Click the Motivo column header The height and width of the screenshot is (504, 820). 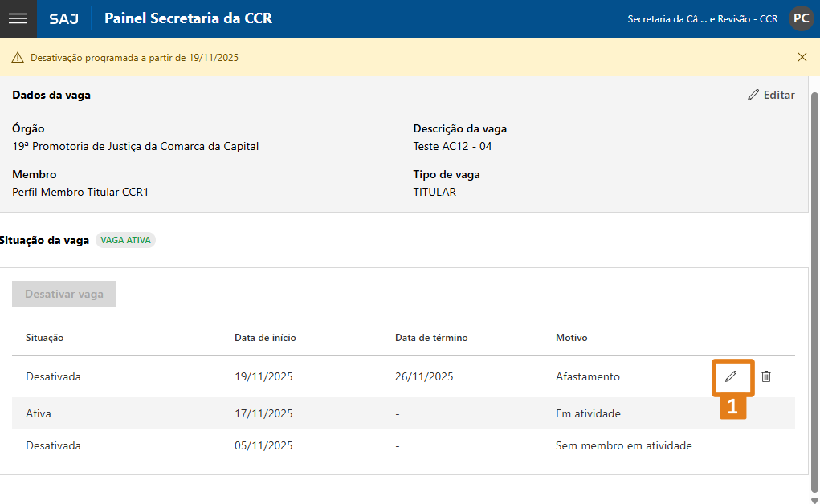[571, 338]
